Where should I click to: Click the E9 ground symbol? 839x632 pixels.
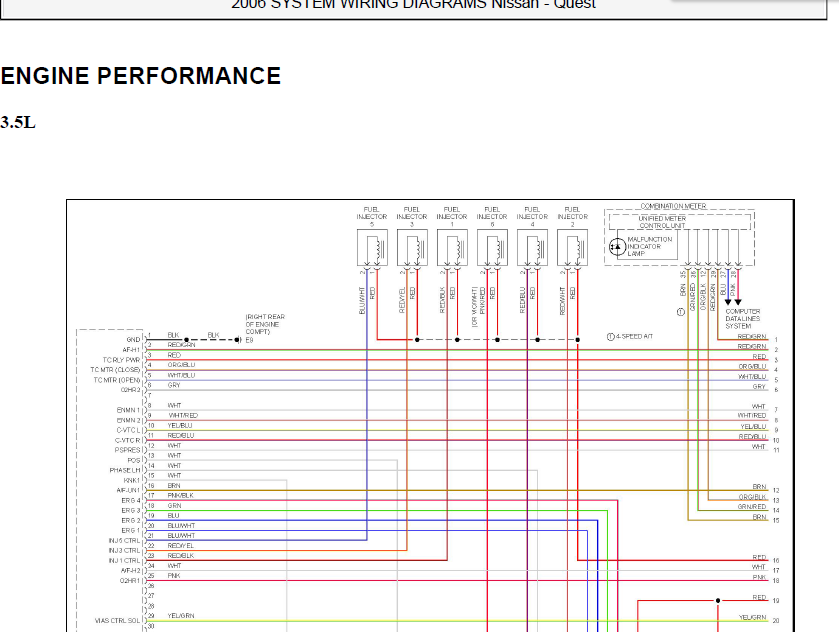tap(238, 340)
